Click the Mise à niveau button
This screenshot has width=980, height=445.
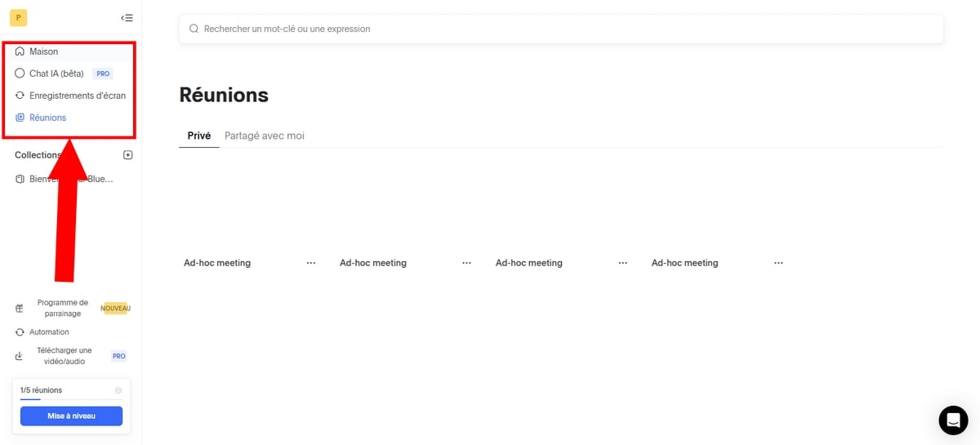tap(71, 416)
